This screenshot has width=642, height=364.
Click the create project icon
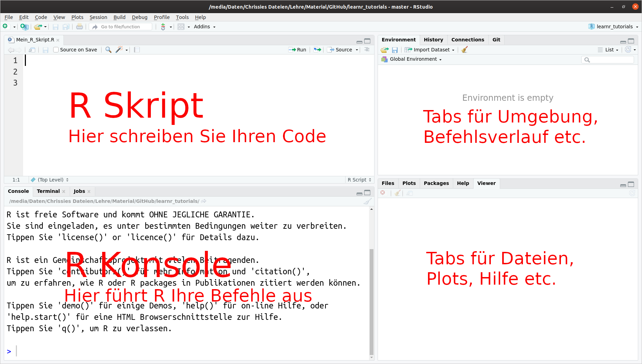pyautogui.click(x=24, y=27)
